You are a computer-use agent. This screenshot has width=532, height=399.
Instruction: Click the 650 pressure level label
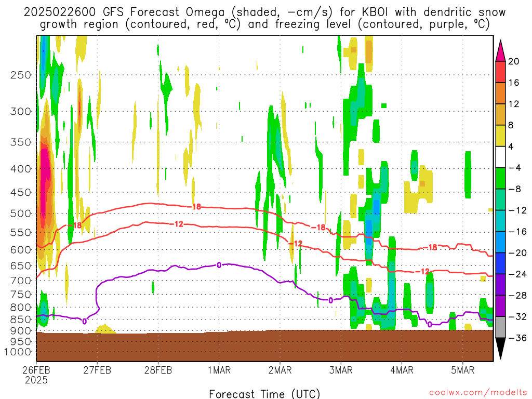click(21, 265)
